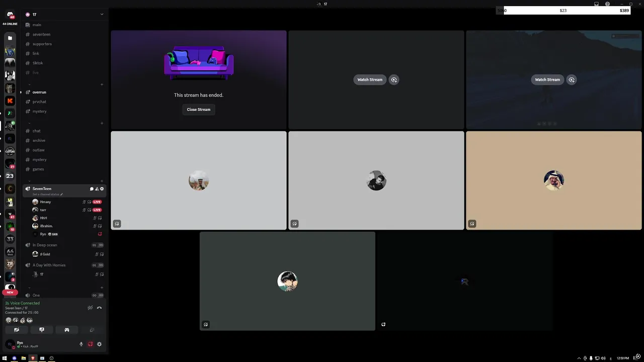Start an activity with the gamepad icon

tap(66, 330)
